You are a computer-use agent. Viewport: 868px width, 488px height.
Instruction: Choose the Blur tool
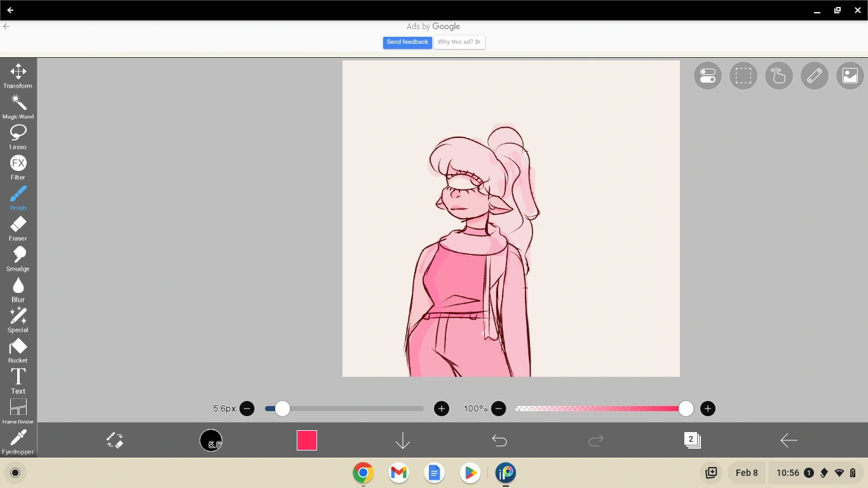coord(18,285)
